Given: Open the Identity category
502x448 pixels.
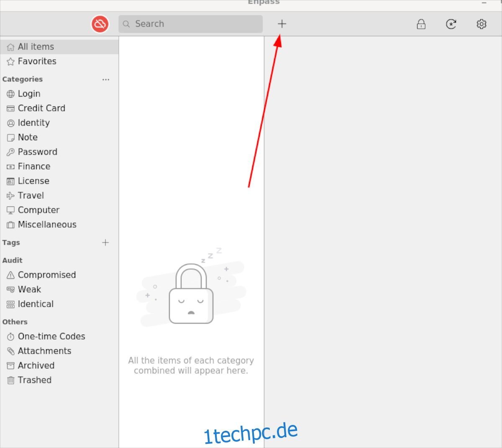Looking at the screenshot, I should point(59,123).
